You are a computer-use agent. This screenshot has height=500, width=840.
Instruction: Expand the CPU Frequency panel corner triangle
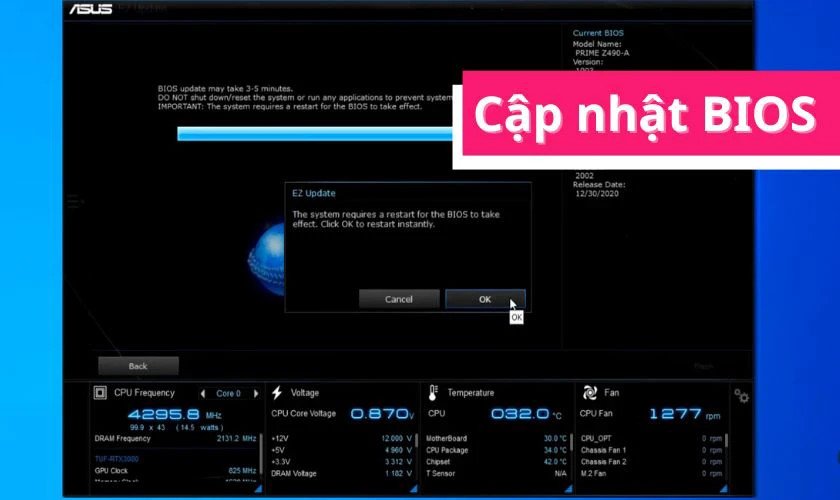pyautogui.click(x=258, y=489)
